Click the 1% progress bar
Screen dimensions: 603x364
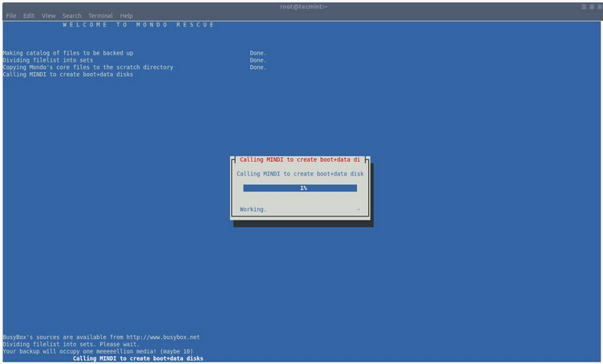click(x=300, y=188)
